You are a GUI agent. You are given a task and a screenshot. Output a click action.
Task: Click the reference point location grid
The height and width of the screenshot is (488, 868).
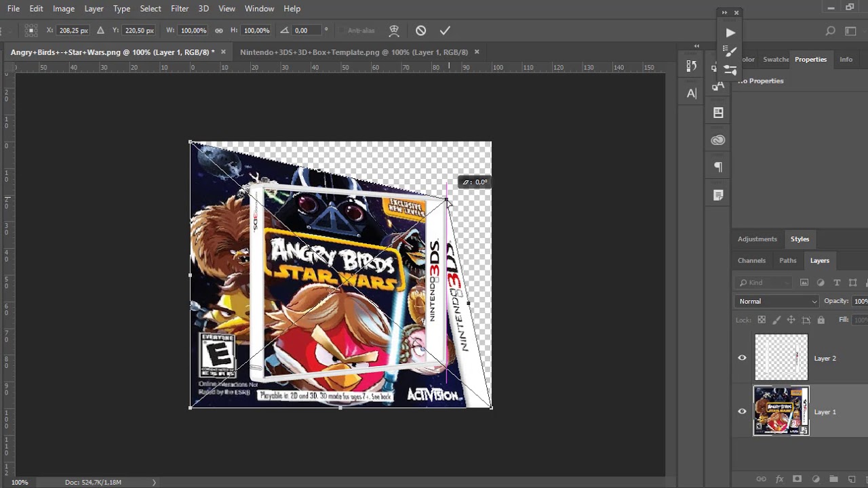pos(31,30)
